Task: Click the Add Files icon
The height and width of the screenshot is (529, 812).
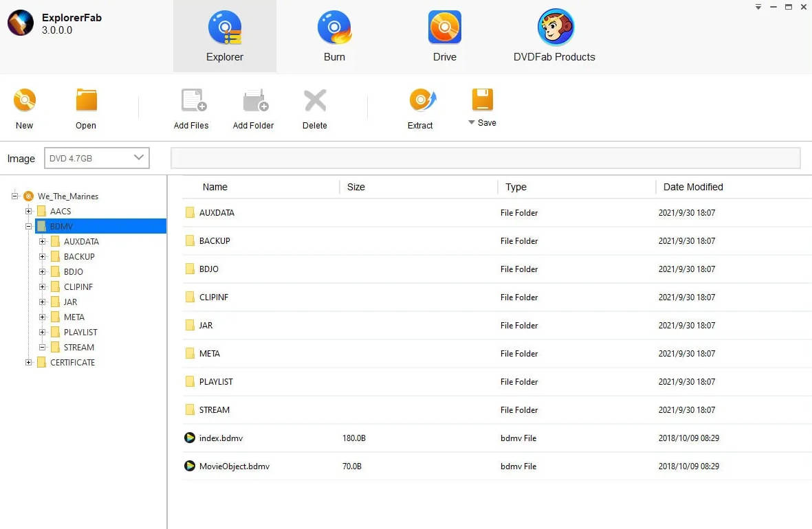Action: (192, 101)
